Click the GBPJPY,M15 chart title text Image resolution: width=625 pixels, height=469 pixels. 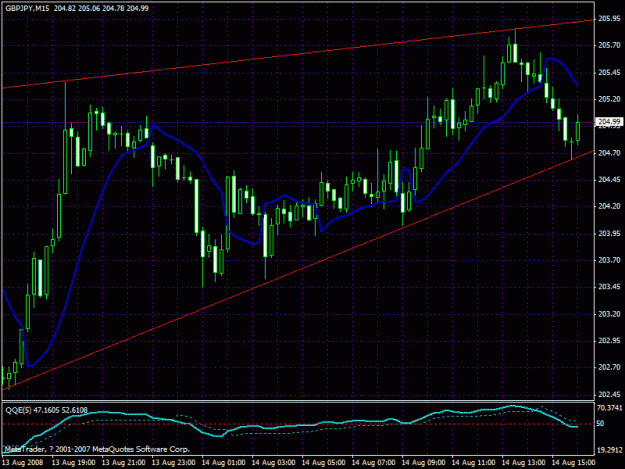coord(27,8)
